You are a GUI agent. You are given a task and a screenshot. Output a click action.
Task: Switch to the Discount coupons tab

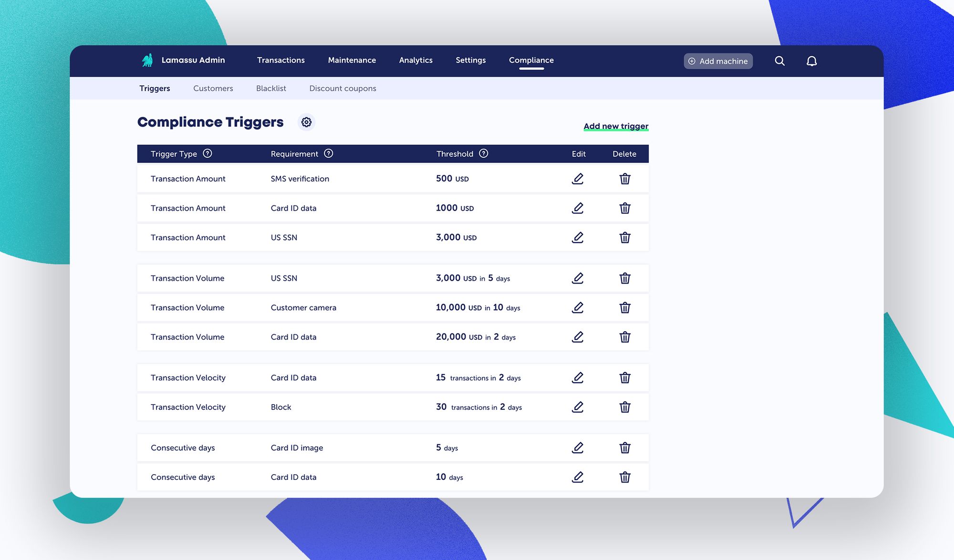click(x=342, y=88)
